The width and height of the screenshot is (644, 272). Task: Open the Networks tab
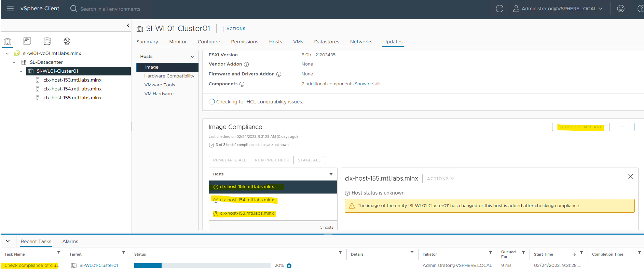[x=361, y=42]
